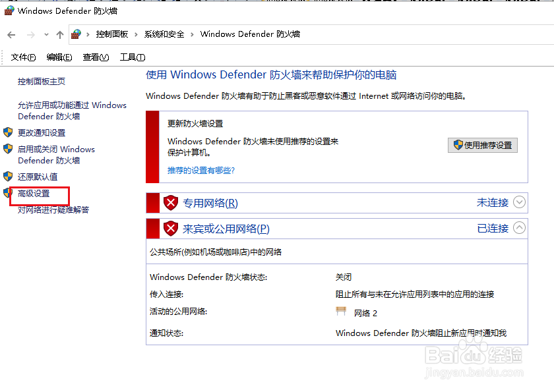This screenshot has height=392, width=554.
Task: Click the network icon beside 网络 2
Action: click(341, 312)
